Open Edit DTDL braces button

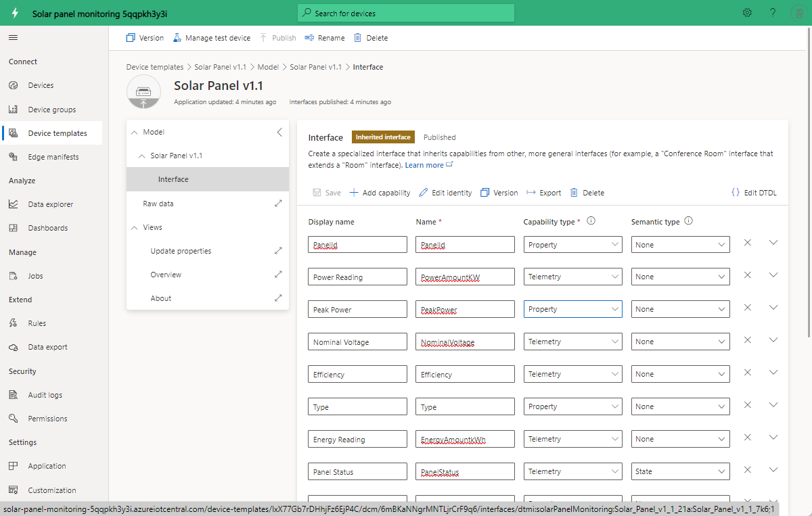[x=754, y=193]
